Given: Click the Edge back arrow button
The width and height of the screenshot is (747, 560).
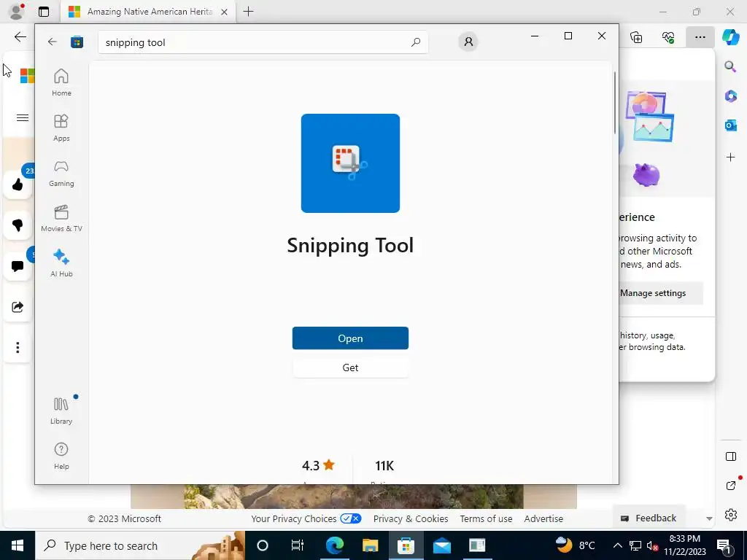Looking at the screenshot, I should pos(20,36).
